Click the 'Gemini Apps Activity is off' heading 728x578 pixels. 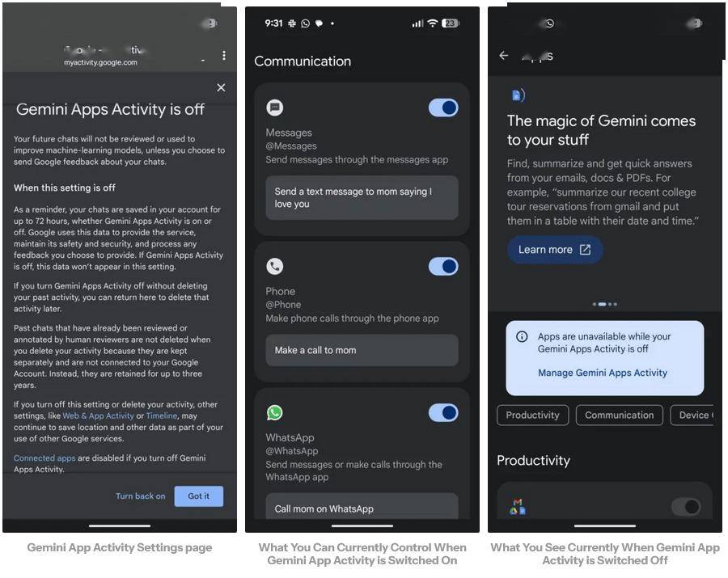tap(110, 109)
